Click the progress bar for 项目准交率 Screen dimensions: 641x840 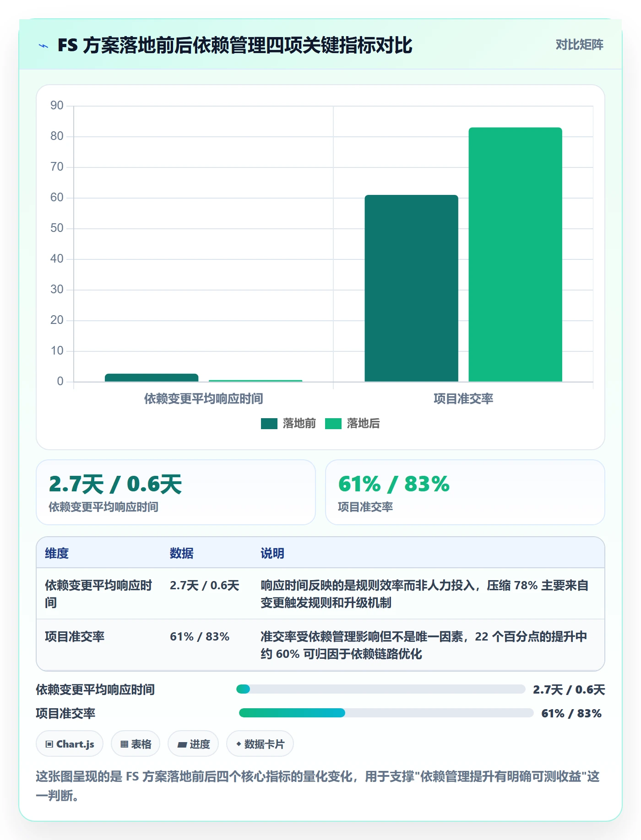[386, 713]
